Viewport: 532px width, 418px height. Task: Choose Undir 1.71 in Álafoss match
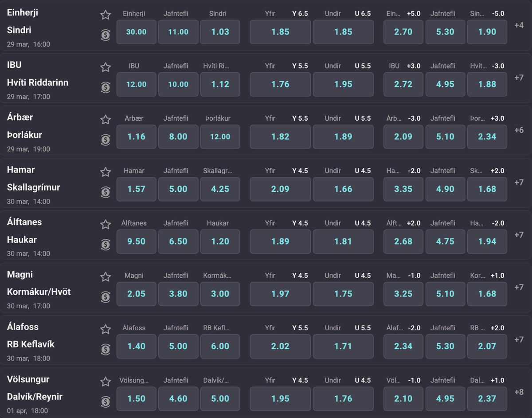click(343, 346)
